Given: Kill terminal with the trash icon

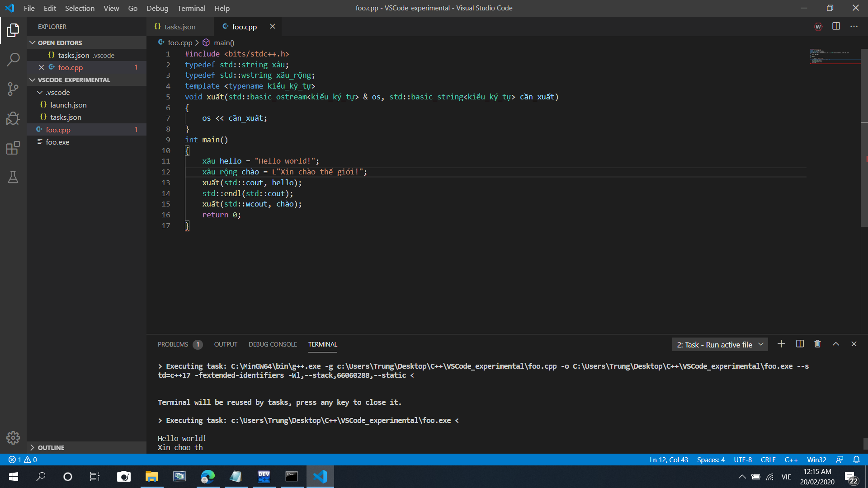Looking at the screenshot, I should click(x=817, y=344).
